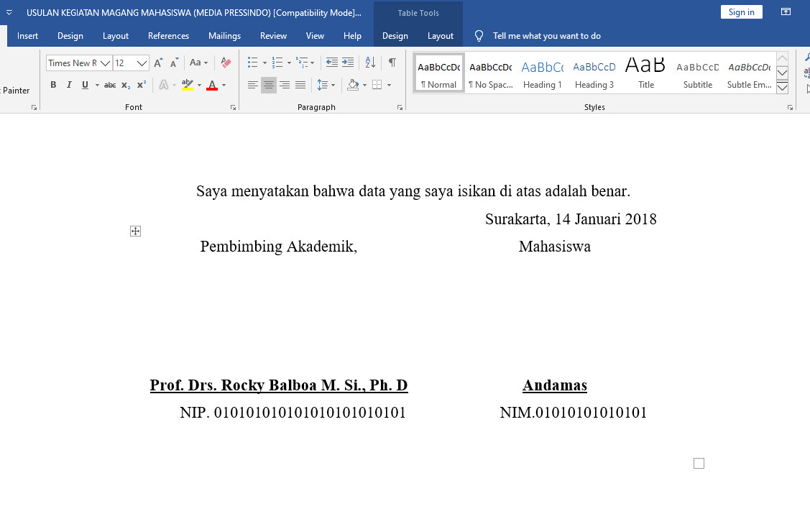
Task: Click Multilevel List icon
Action: tap(302, 63)
